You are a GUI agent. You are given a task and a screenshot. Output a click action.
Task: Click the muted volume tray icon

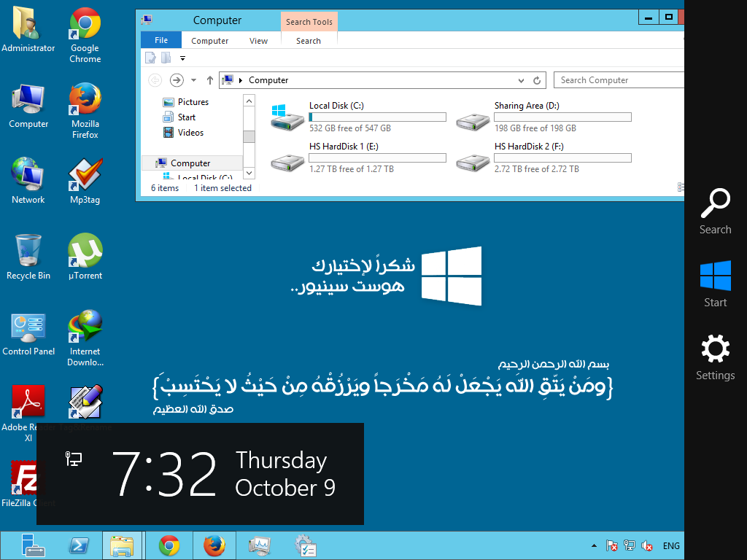point(646,545)
